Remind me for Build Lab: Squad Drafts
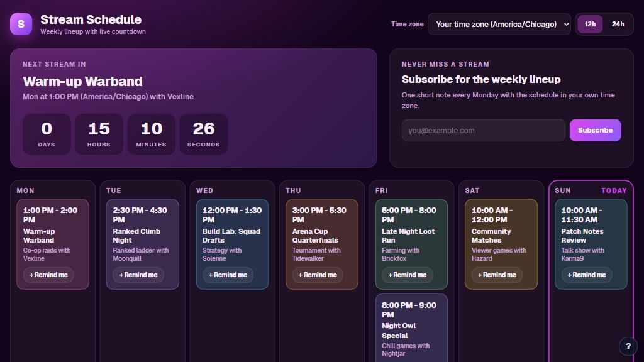Image resolution: width=644 pixels, height=362 pixels. point(228,275)
